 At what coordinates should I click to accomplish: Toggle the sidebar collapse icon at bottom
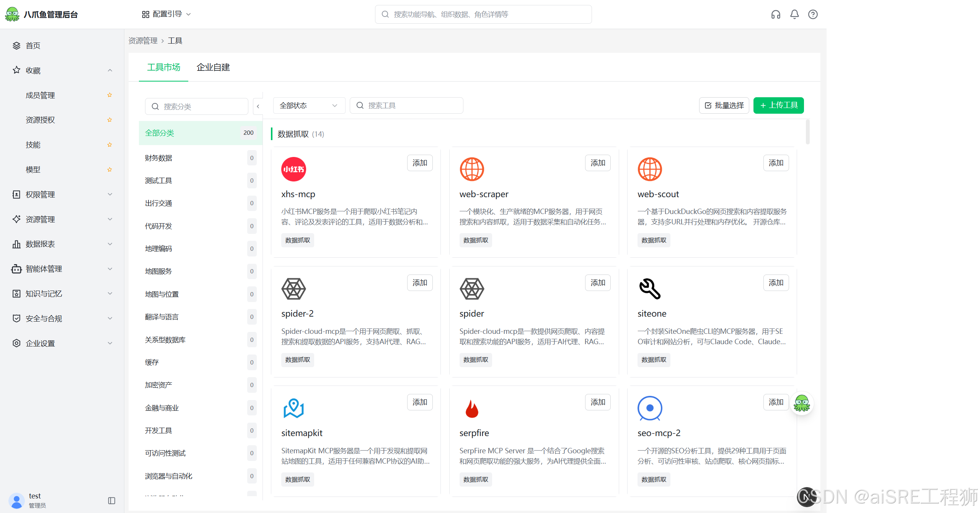pyautogui.click(x=112, y=500)
